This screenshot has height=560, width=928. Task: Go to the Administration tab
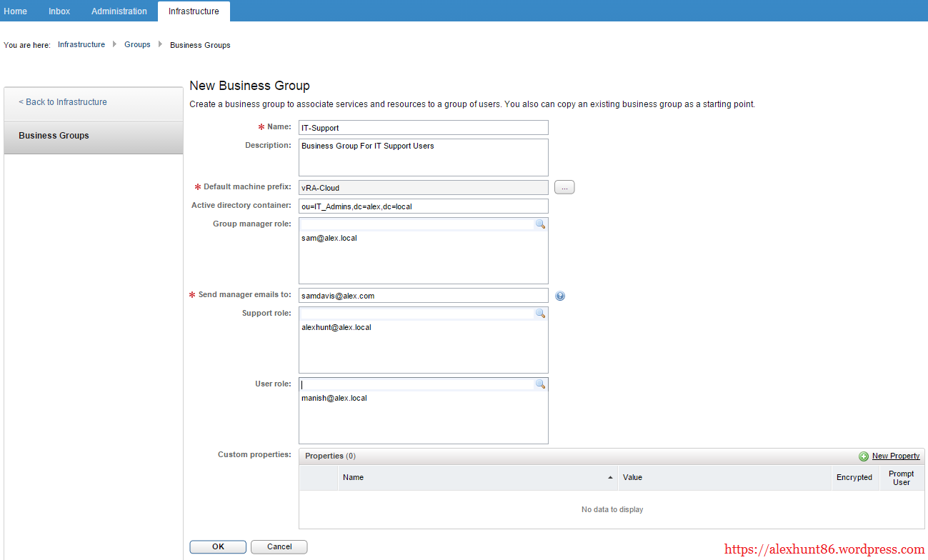point(119,11)
